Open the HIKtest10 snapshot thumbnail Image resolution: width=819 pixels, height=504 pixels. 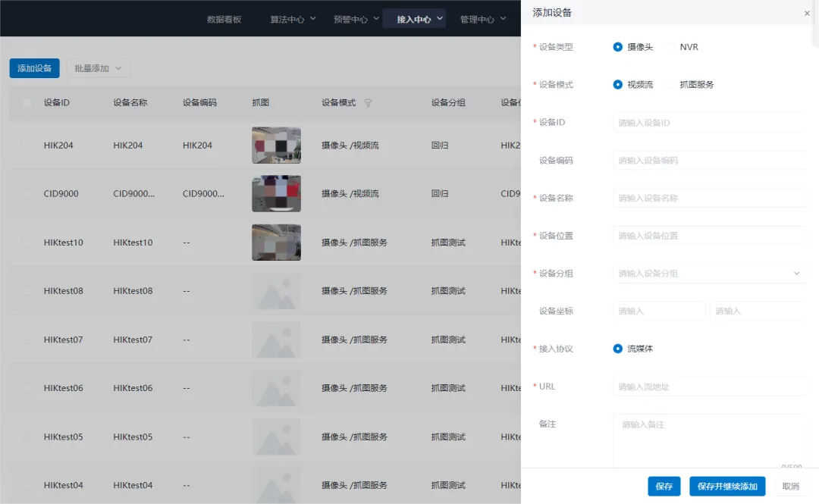pyautogui.click(x=276, y=243)
